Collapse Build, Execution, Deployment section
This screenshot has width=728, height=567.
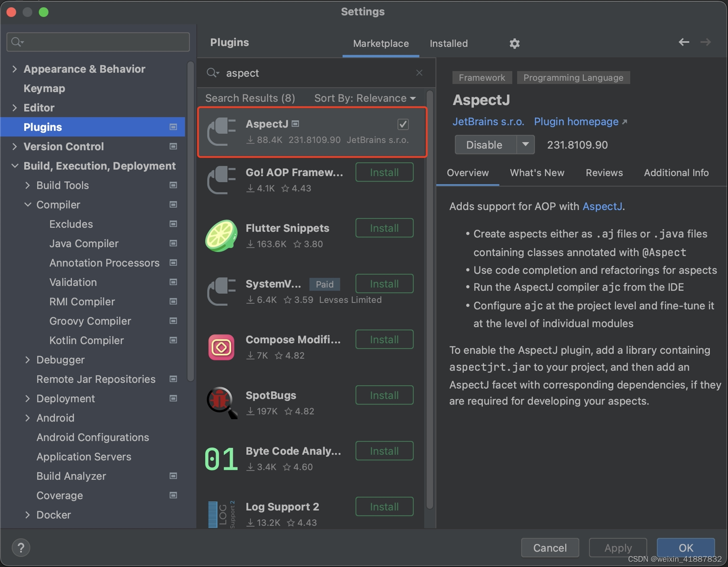click(x=15, y=166)
